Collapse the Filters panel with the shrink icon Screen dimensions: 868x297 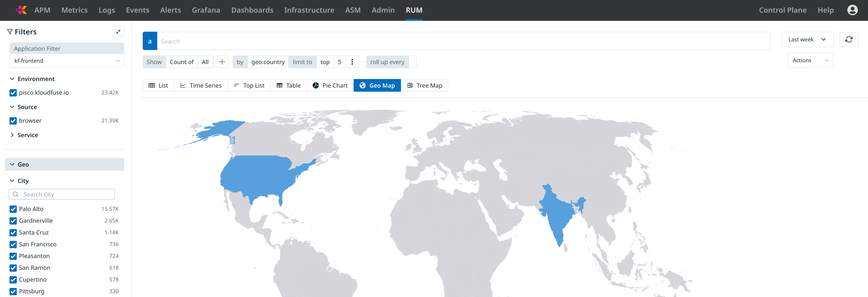pos(118,32)
